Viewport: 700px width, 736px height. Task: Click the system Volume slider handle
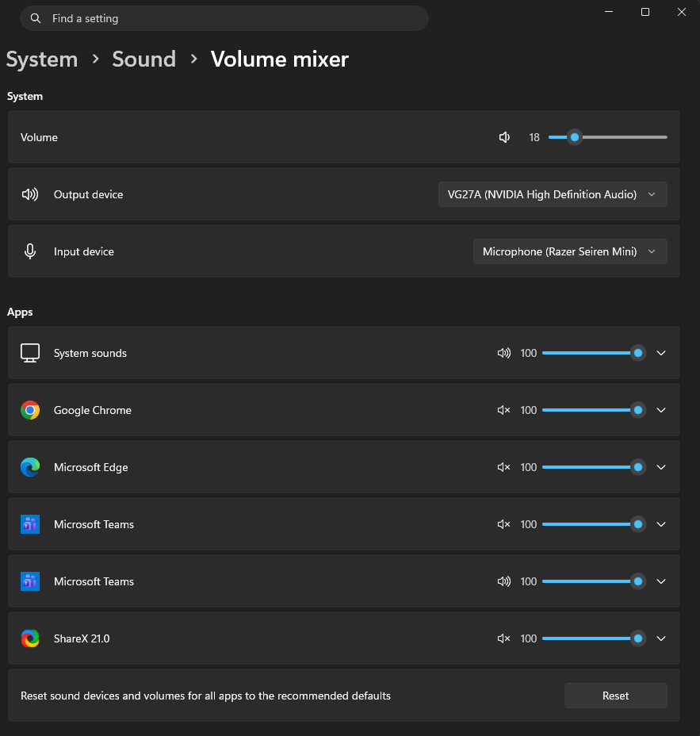tap(575, 137)
